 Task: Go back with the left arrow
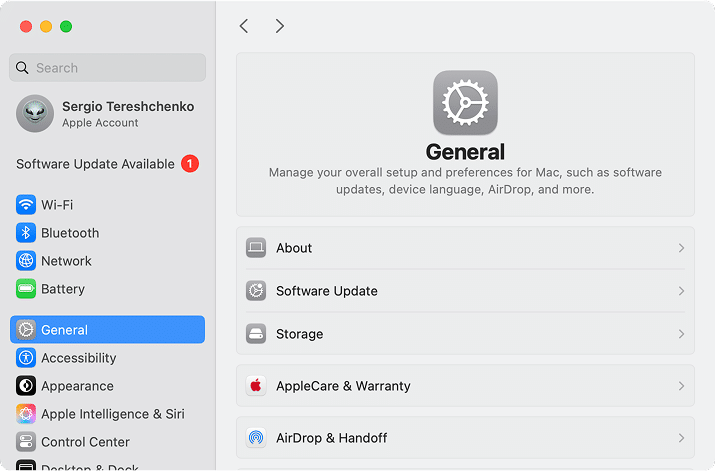click(x=244, y=26)
